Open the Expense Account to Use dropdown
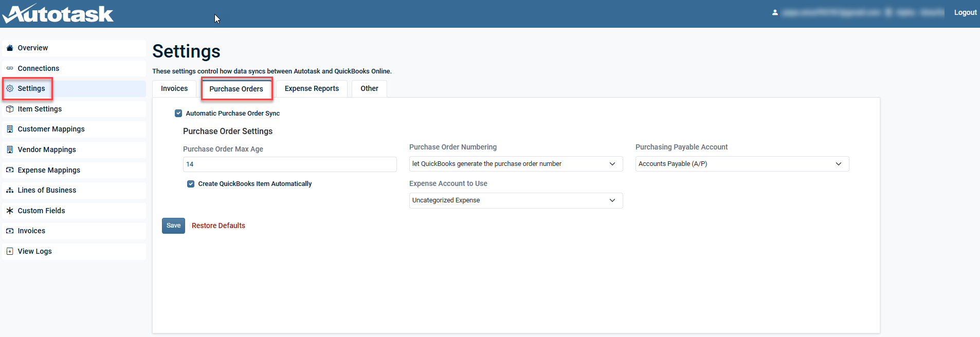Screen dimensions: 980x337 tap(515, 200)
